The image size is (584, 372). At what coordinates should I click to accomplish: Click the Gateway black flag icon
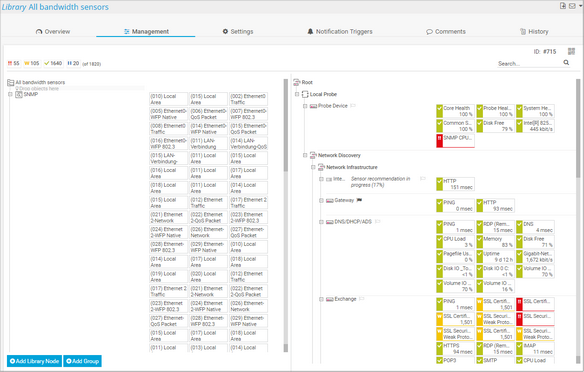359,200
